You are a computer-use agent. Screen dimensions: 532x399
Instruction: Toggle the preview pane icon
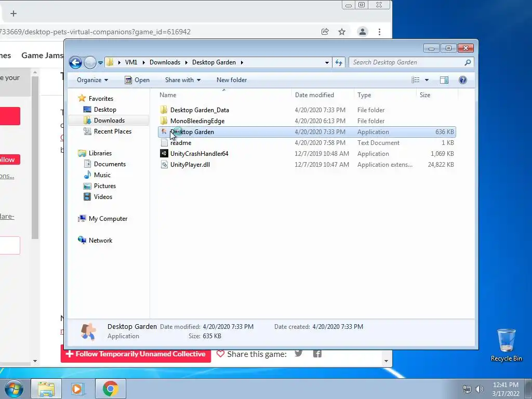[444, 80]
